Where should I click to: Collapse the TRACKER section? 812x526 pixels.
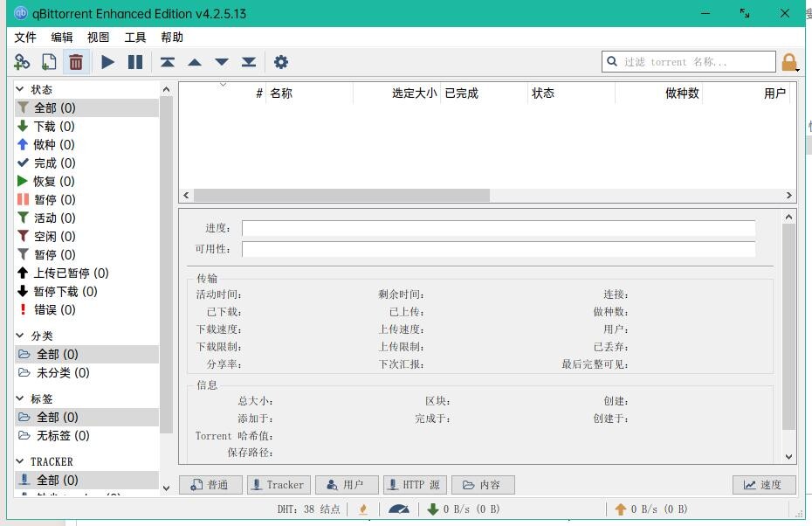pos(20,461)
